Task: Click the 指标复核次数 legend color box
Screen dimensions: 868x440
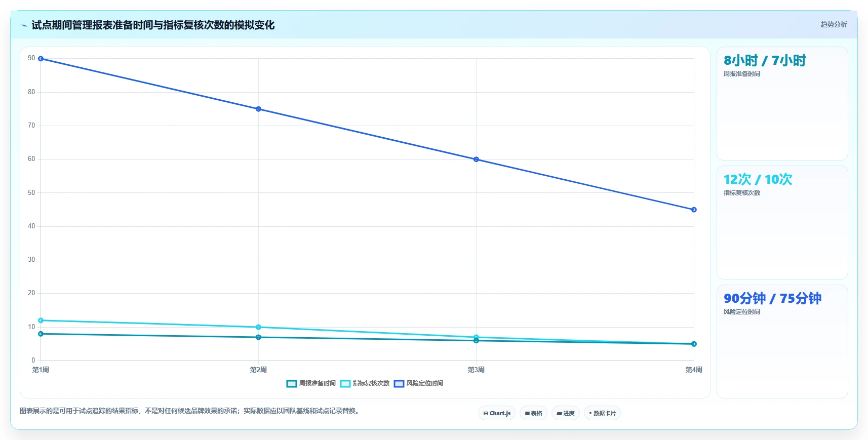Action: (345, 383)
